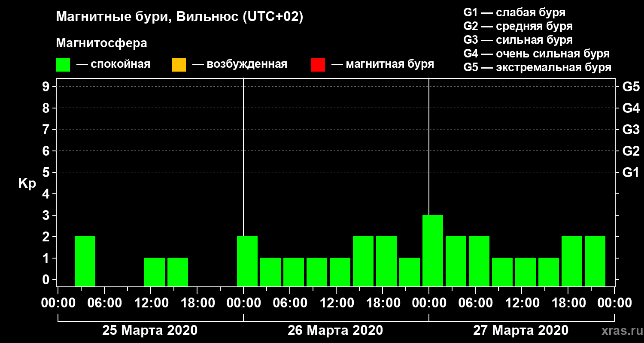
Task: Click the last bar on 27 Марта
Action: [x=595, y=262]
